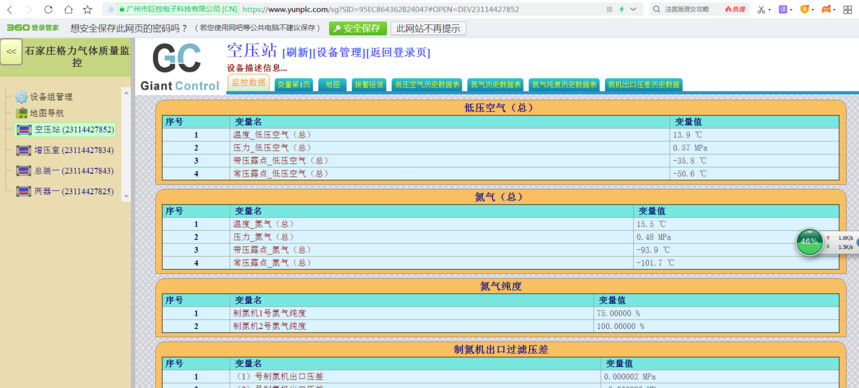The width and height of the screenshot is (859, 388).
Task: Click the reader mode icon in address bar
Action: tap(609, 9)
